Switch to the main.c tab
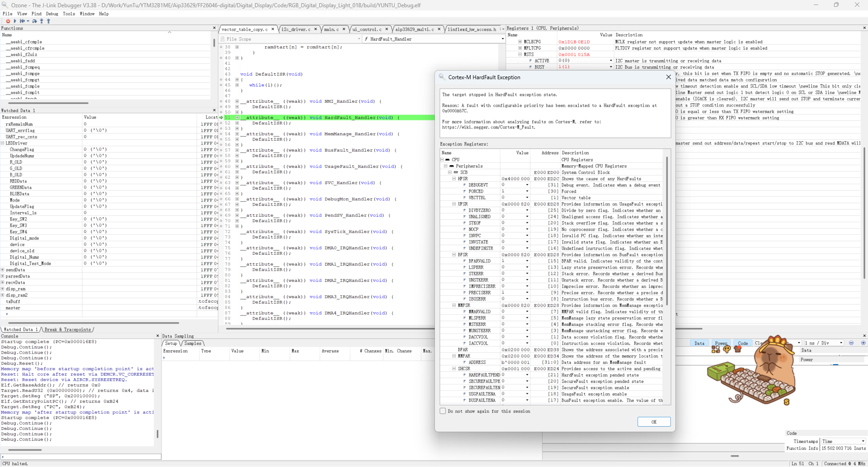The height and width of the screenshot is (467, 868). [331, 29]
